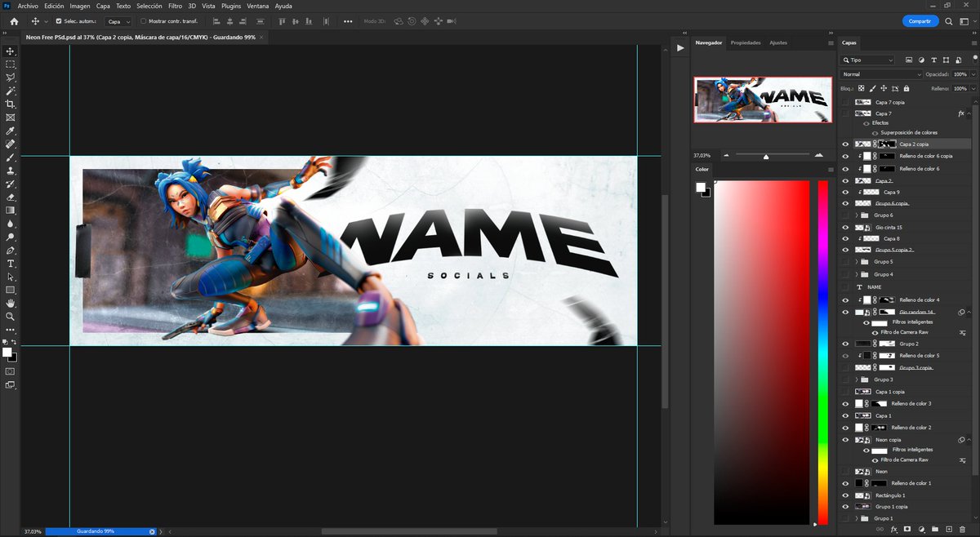
Task: Click the Compartir button
Action: point(920,21)
